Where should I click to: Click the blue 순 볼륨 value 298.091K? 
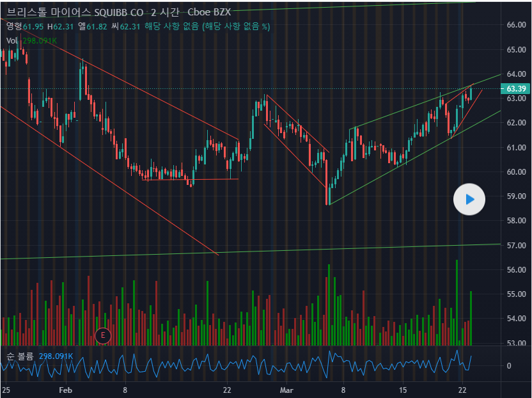pos(56,356)
